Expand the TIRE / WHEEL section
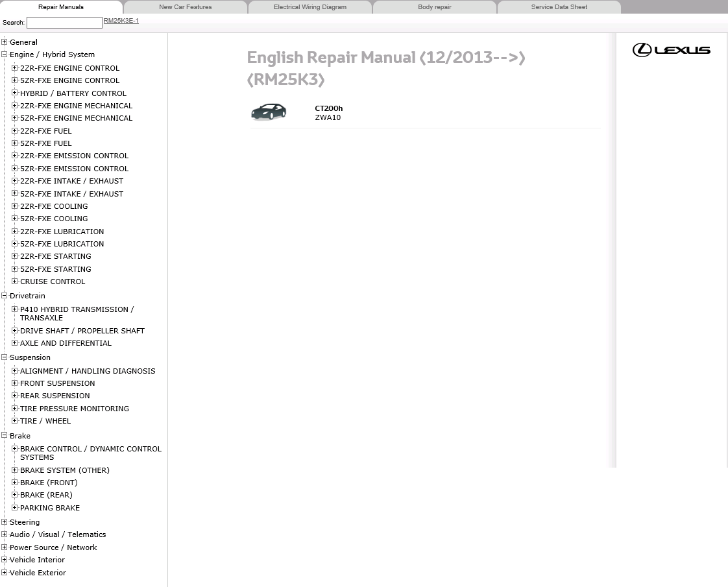This screenshot has width=728, height=587. click(x=14, y=421)
